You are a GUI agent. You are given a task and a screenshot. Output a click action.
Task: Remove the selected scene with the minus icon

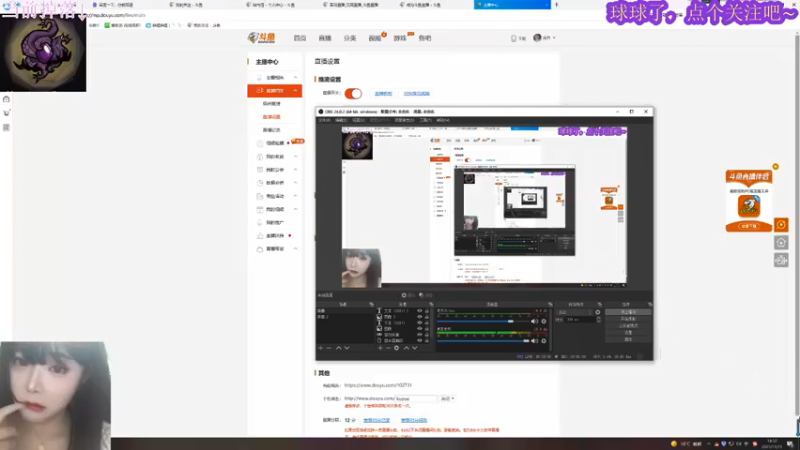pyautogui.click(x=329, y=348)
